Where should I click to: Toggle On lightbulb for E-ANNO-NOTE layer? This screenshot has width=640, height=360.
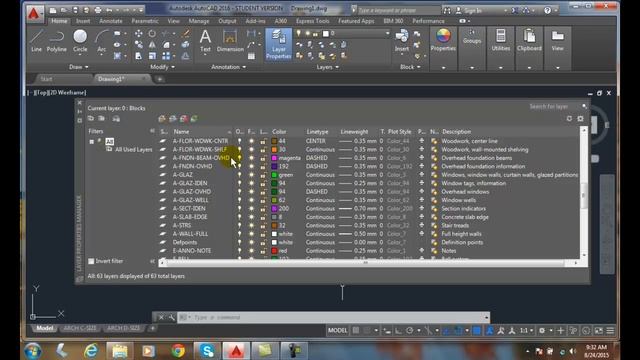pyautogui.click(x=240, y=251)
